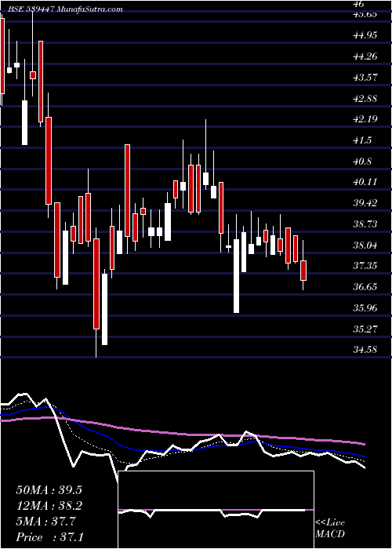Click the last red candlestick on the right
The width and height of the screenshot is (392, 549).
click(x=303, y=271)
